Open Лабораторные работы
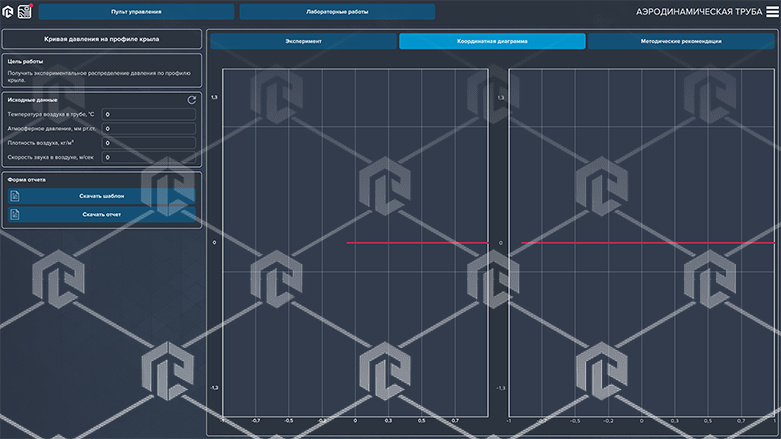Image resolution: width=781 pixels, height=439 pixels. (x=337, y=11)
